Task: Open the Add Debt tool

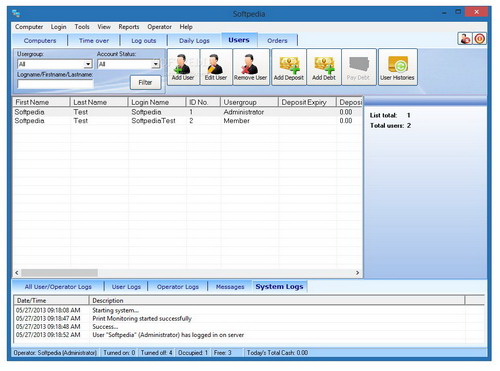Action: [x=324, y=67]
